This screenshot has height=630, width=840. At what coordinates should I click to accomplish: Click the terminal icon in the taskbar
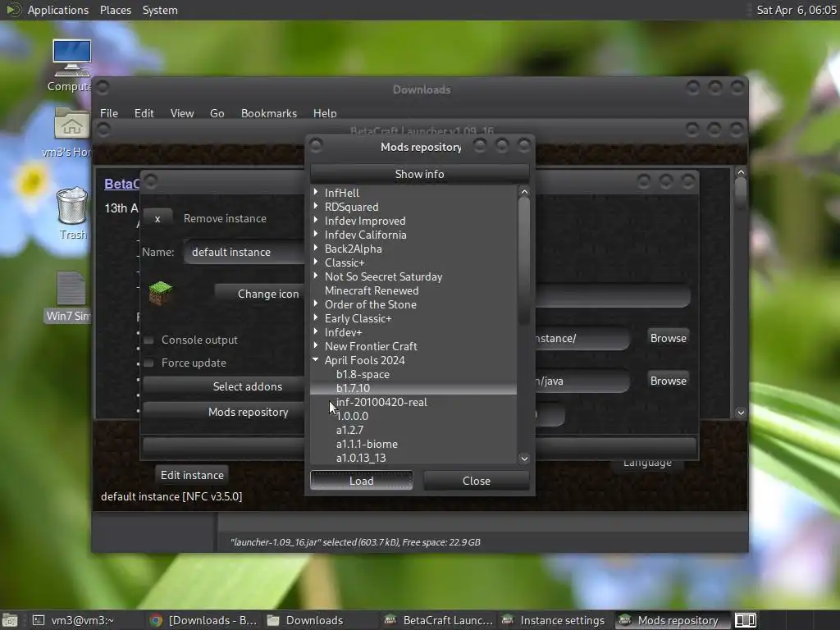coord(38,620)
